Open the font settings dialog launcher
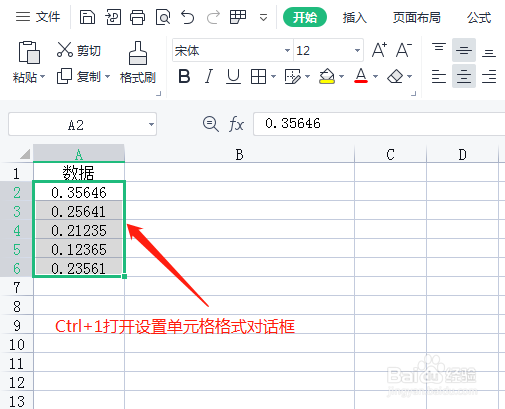This screenshot has width=505, height=409. (414, 94)
